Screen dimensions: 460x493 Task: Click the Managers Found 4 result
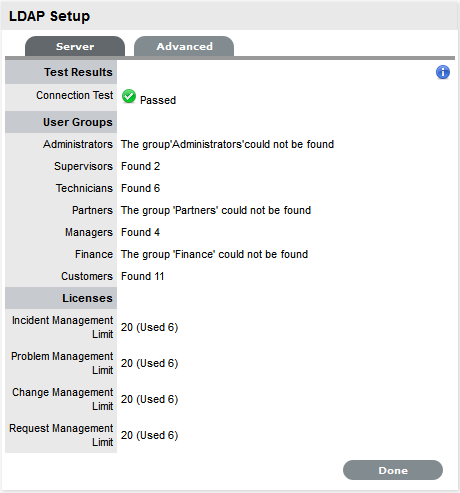tap(140, 232)
